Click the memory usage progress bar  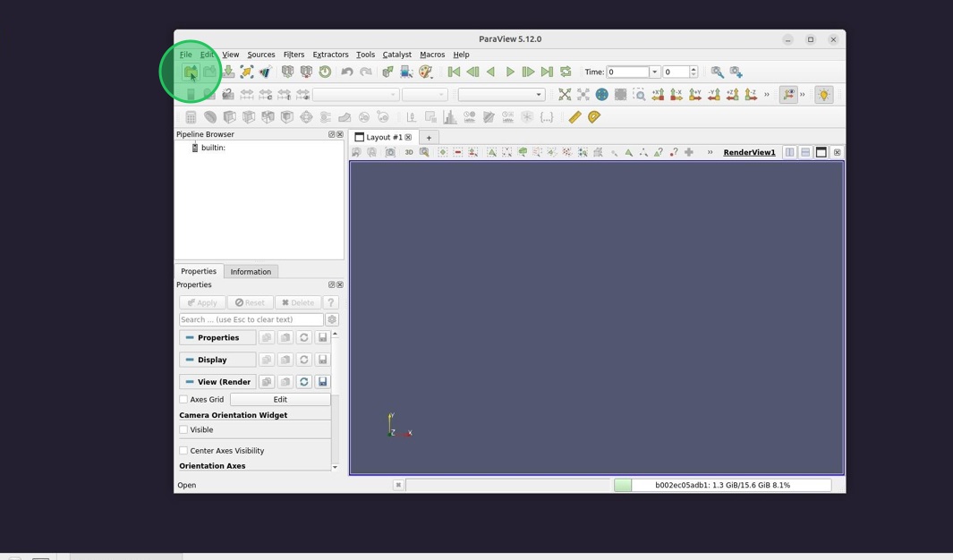(722, 485)
